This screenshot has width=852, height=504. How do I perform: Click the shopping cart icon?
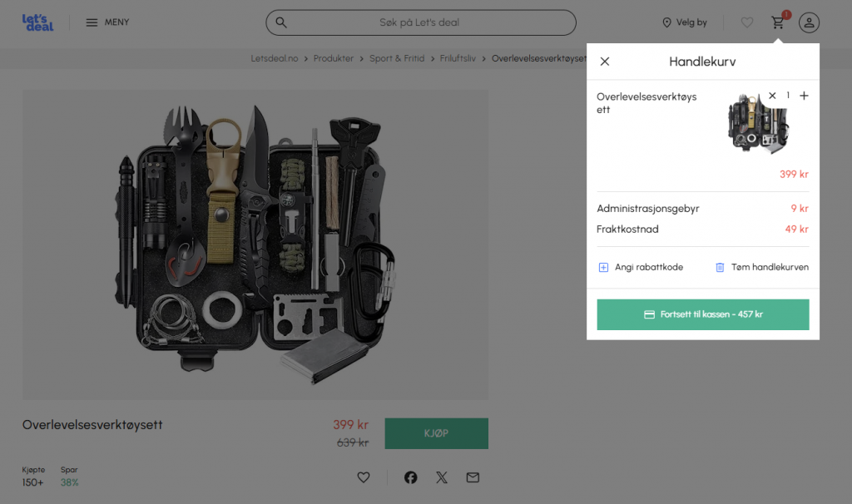point(778,22)
